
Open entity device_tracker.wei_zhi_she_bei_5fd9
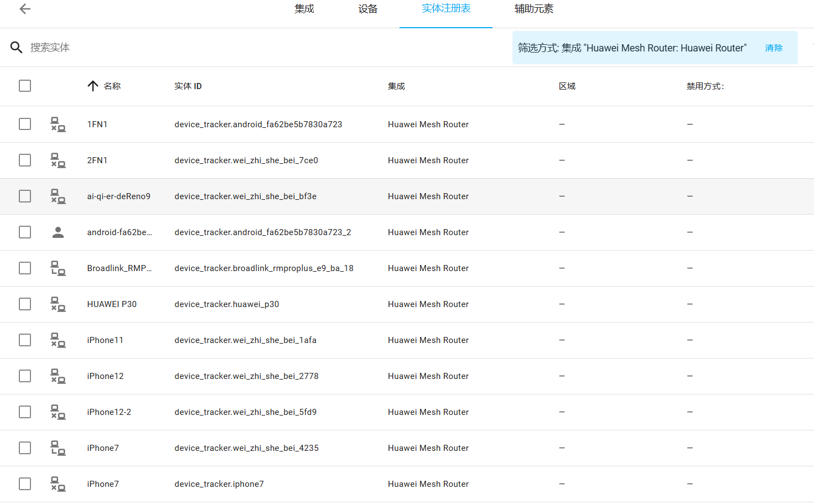coord(246,412)
